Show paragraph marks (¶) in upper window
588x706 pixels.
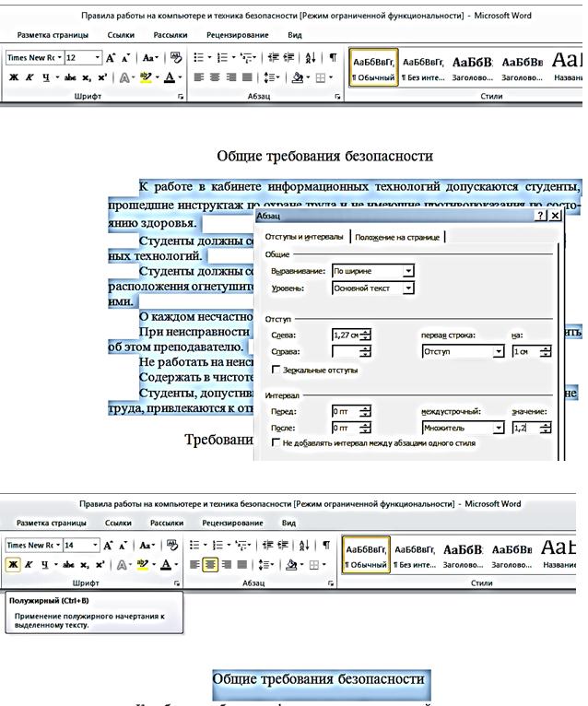[x=333, y=58]
